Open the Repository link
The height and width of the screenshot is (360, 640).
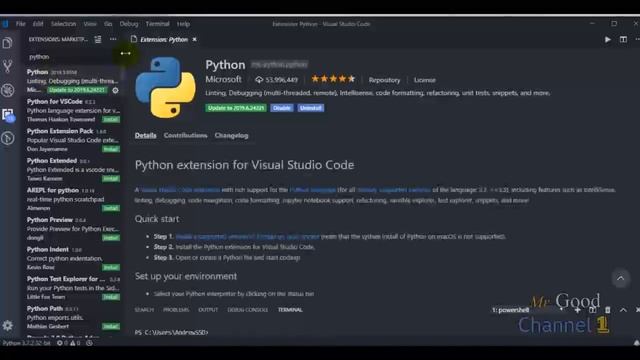384,80
